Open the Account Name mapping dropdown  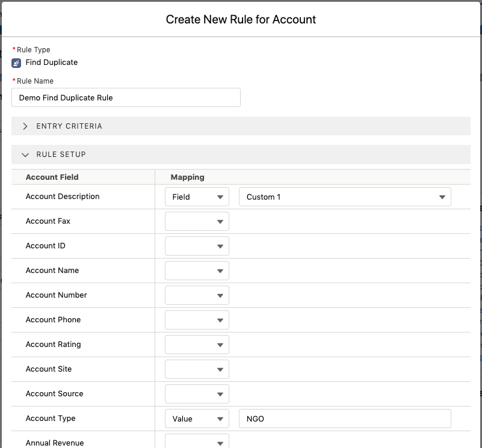coord(197,270)
